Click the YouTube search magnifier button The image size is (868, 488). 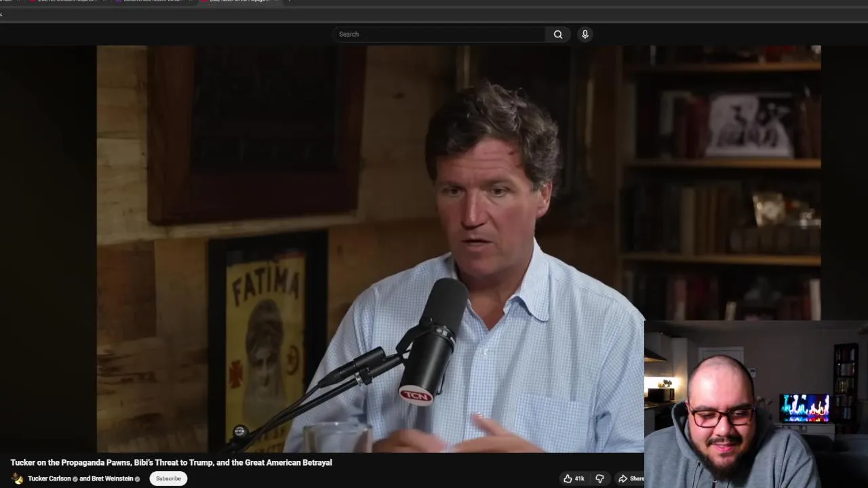[557, 35]
